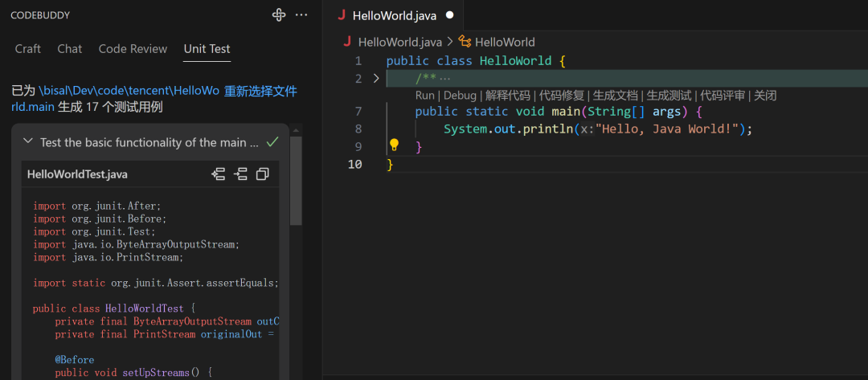Click the 重新选择文件 link
The image size is (868, 380).
point(260,91)
